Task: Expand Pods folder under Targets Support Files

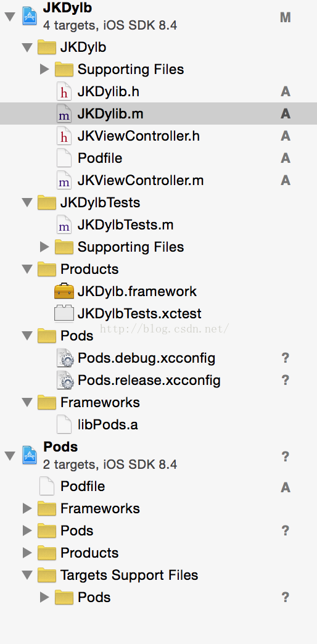Action: tap(44, 597)
